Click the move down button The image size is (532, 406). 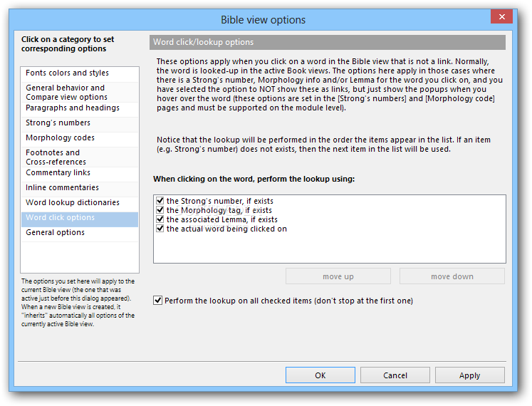(452, 276)
